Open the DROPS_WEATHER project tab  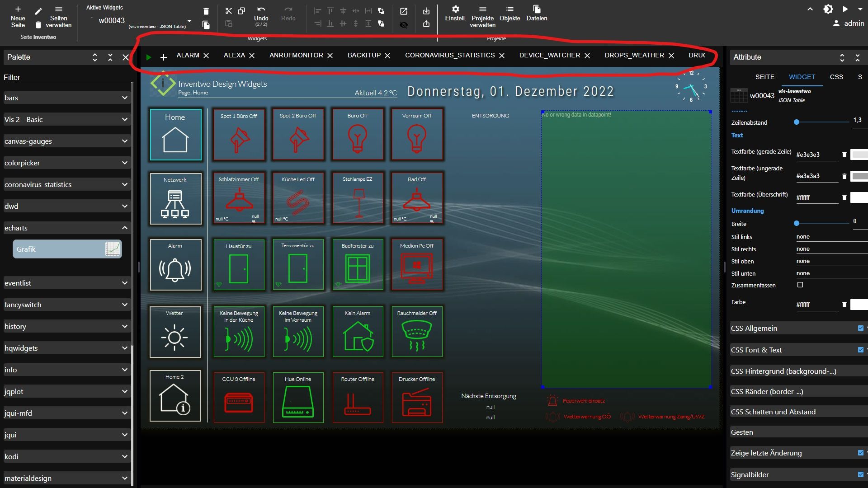click(x=634, y=55)
